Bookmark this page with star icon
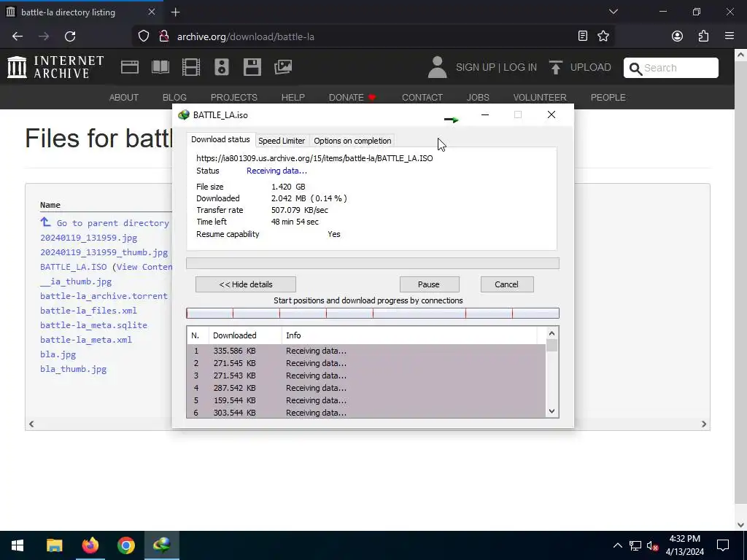The height and width of the screenshot is (560, 747). [x=603, y=36]
